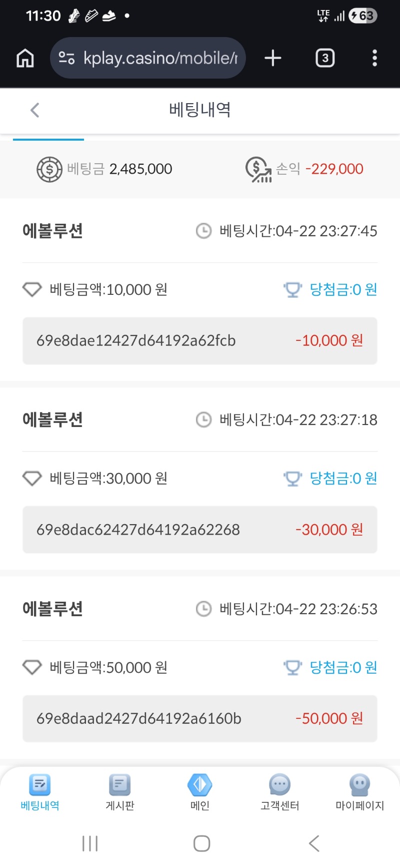400x868 pixels.
Task: Click the kplay.casino address bar
Action: (160, 59)
